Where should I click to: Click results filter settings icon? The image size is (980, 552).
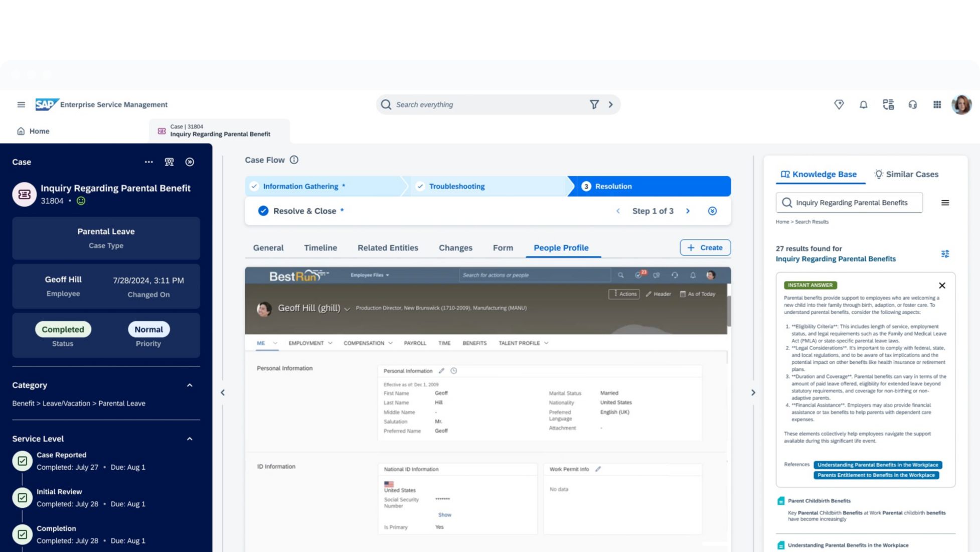(x=945, y=254)
